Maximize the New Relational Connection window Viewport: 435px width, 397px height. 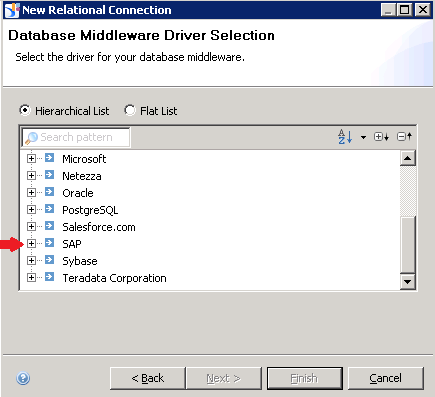tap(405, 10)
